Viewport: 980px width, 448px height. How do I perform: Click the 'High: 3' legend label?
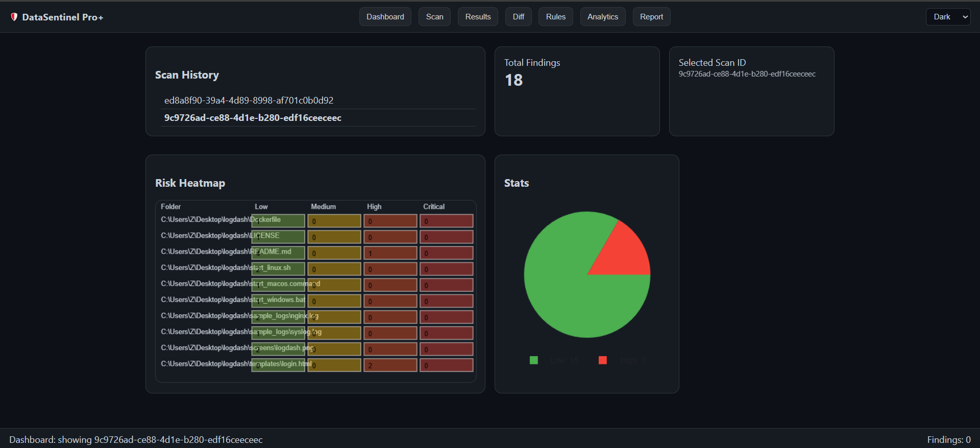633,360
